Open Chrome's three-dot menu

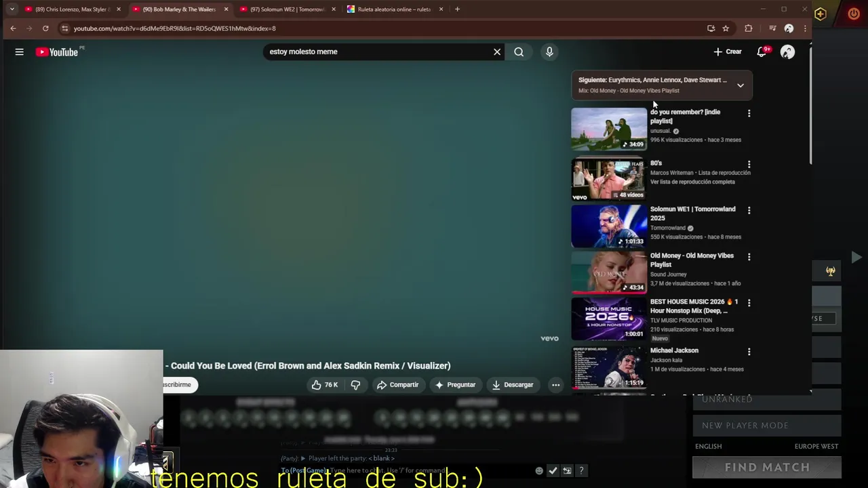[805, 28]
